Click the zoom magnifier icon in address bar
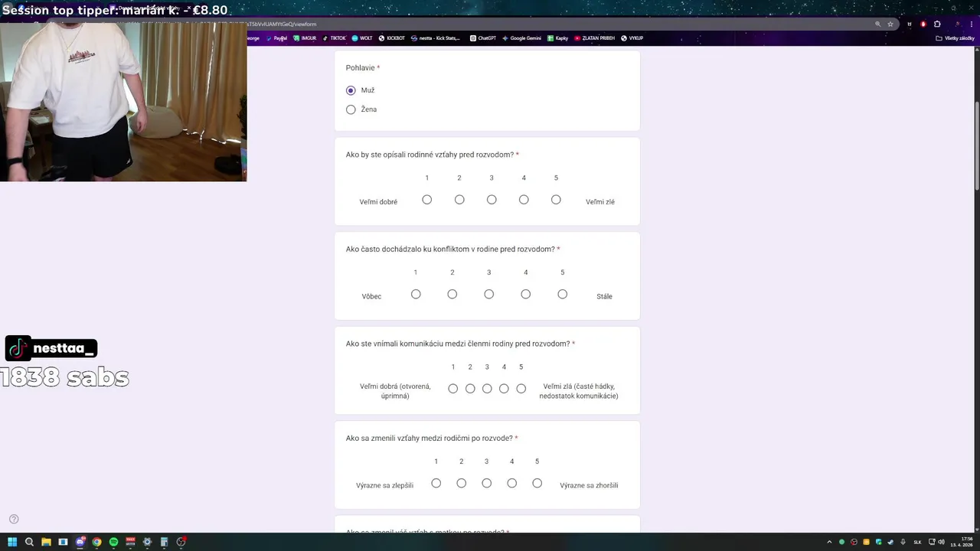Screen dimensions: 980x551 click(878, 24)
